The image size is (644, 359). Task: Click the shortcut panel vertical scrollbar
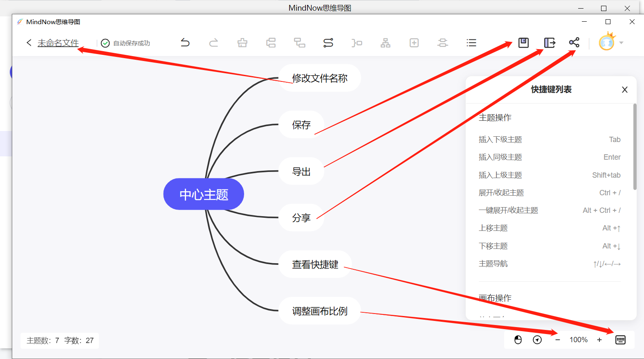[635, 147]
